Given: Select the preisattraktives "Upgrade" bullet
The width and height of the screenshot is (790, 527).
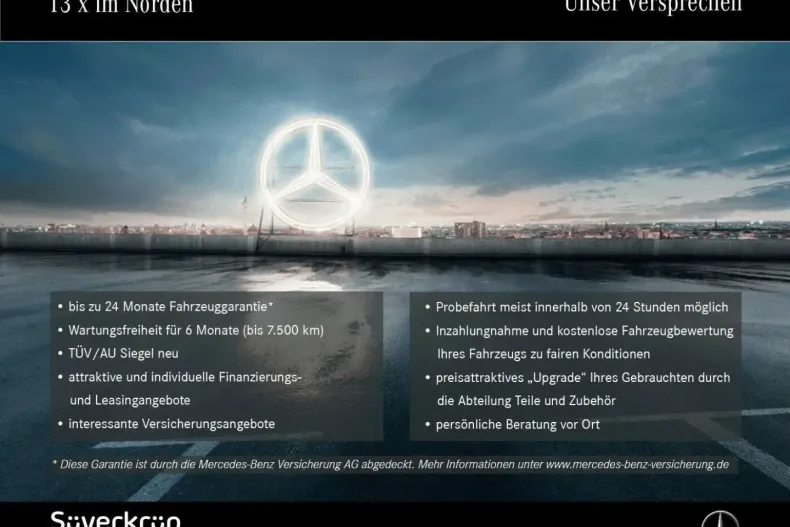Looking at the screenshot, I should 582,377.
